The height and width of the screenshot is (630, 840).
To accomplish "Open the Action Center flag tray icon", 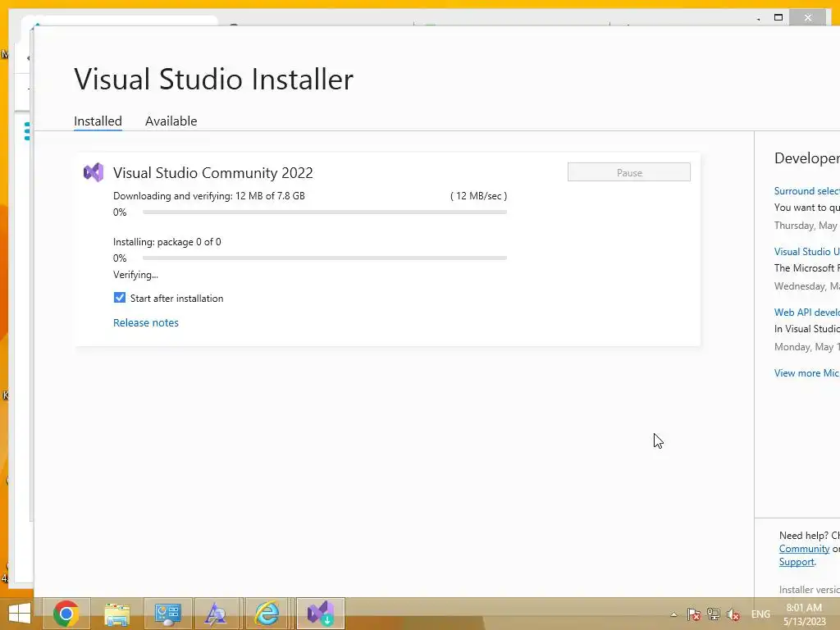I will click(x=693, y=614).
